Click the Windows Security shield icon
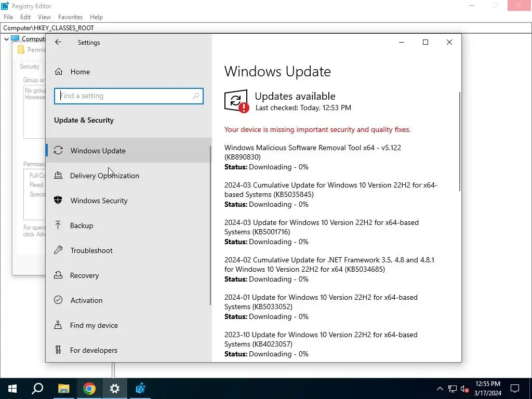 (x=58, y=200)
